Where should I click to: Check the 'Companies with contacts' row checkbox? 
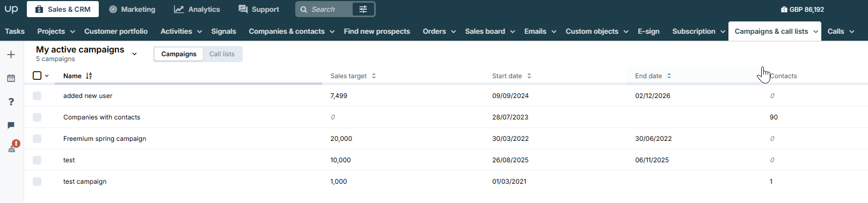[37, 117]
